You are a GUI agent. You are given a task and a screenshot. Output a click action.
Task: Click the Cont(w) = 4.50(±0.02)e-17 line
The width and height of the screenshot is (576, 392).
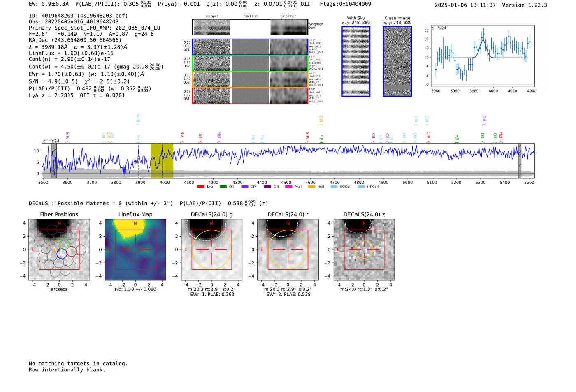click(x=96, y=67)
